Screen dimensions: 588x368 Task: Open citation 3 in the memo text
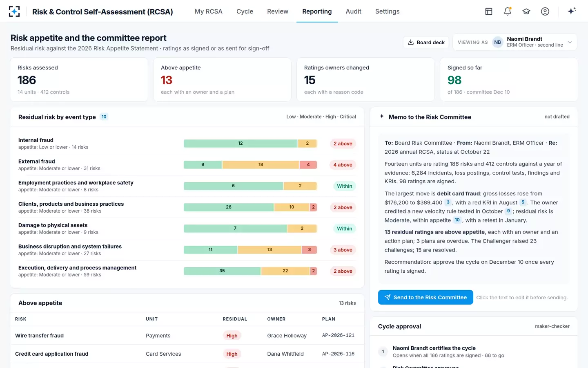[x=448, y=202]
